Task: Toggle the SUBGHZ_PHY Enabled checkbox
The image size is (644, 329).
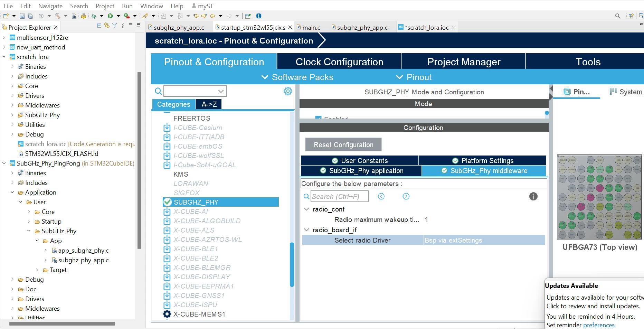Action: (x=318, y=118)
